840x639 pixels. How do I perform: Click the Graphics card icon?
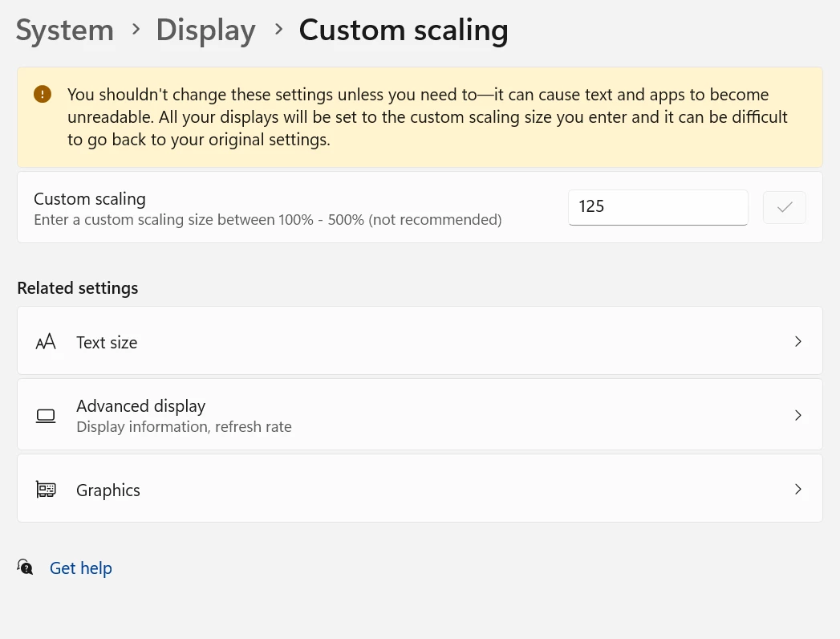(46, 490)
